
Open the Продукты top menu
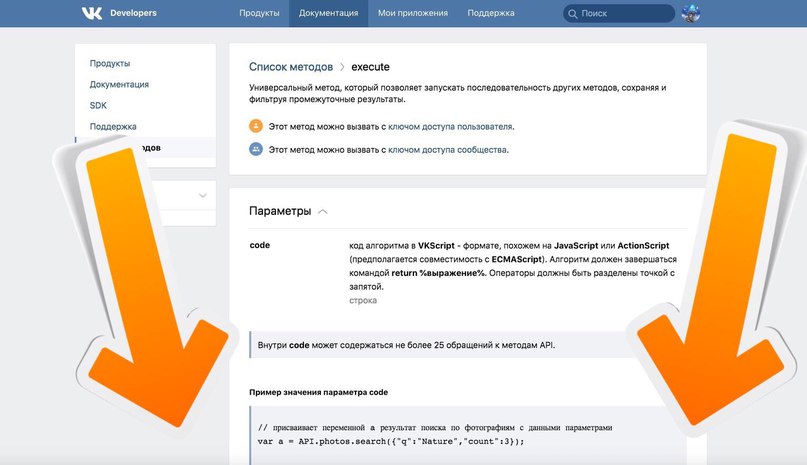(x=259, y=13)
